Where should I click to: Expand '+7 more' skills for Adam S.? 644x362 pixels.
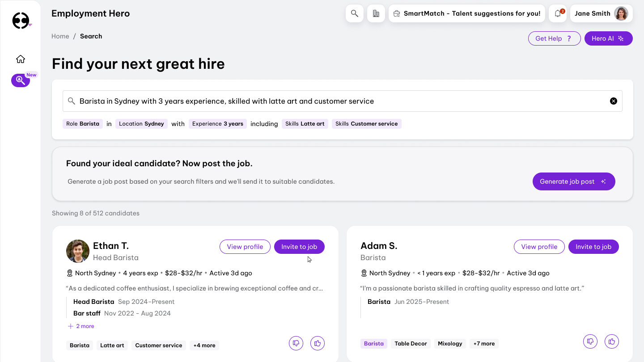(484, 344)
